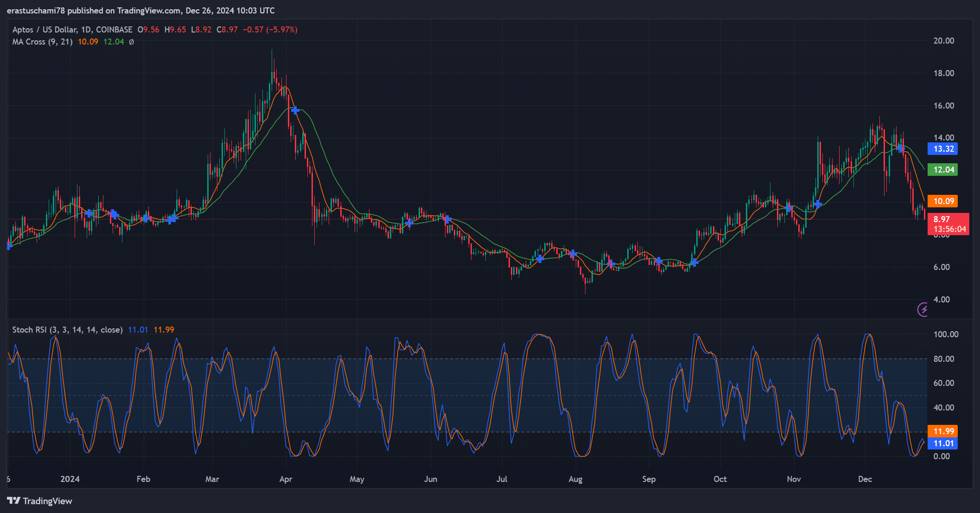Click the Apr label on the time axis
Viewport: 980px width, 513px height.
pyautogui.click(x=286, y=479)
